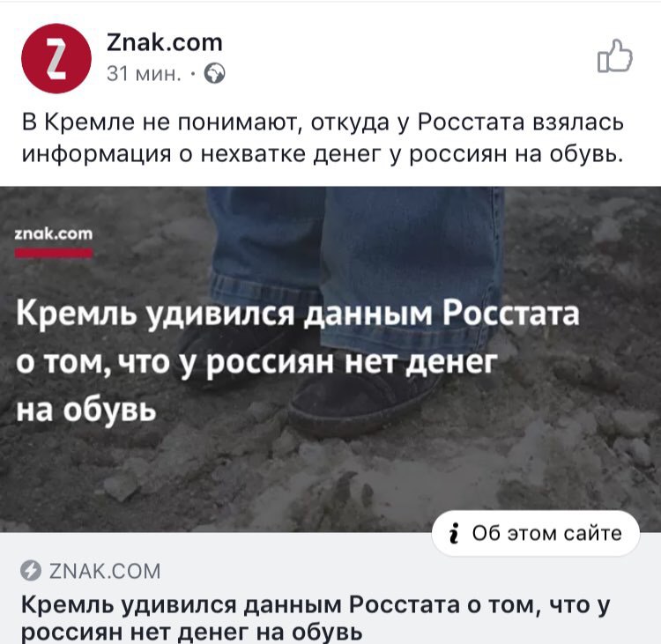Open the '31 мин.' post timestamp
Image resolution: width=661 pixels, height=644 pixels.
coord(144,74)
